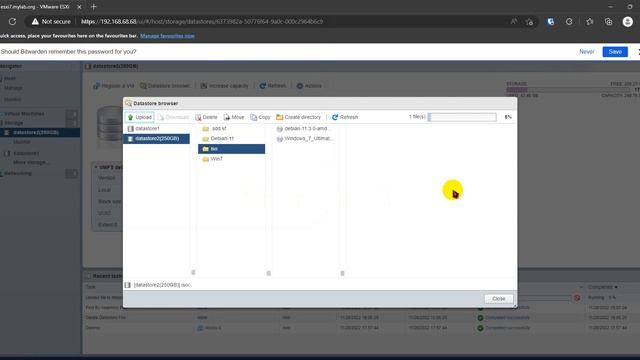Close the VMware ESXi browser tab
This screenshot has width=640, height=360.
[x=79, y=7]
